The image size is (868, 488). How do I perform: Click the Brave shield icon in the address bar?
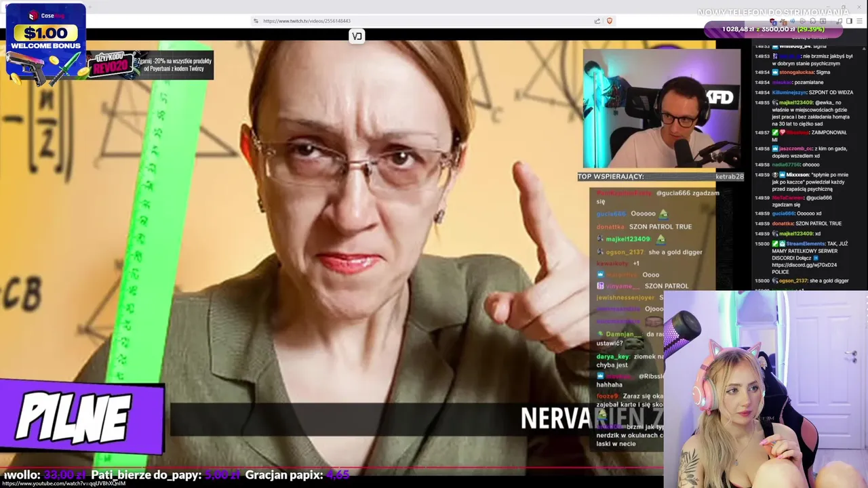point(609,21)
